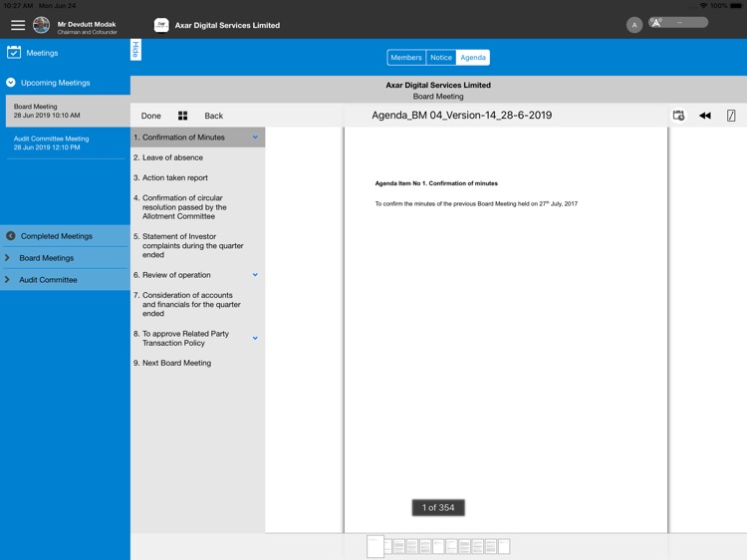
Task: Open item 5 Statement of Investor complaints
Action: pos(198,245)
